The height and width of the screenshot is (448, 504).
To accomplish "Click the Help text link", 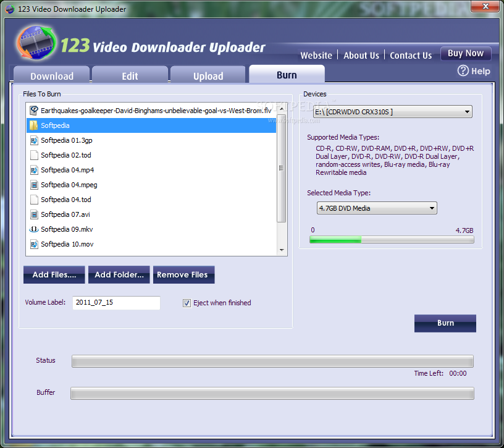I will coord(481,71).
